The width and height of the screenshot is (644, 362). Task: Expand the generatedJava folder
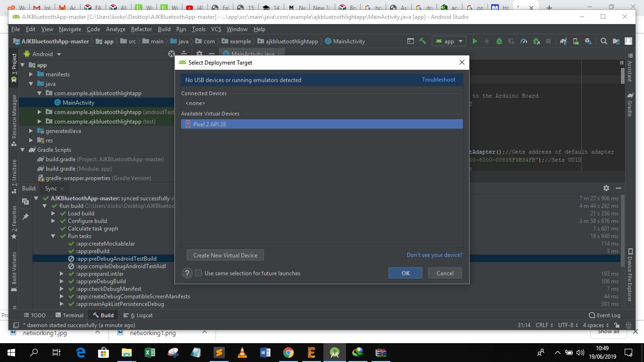tap(31, 131)
